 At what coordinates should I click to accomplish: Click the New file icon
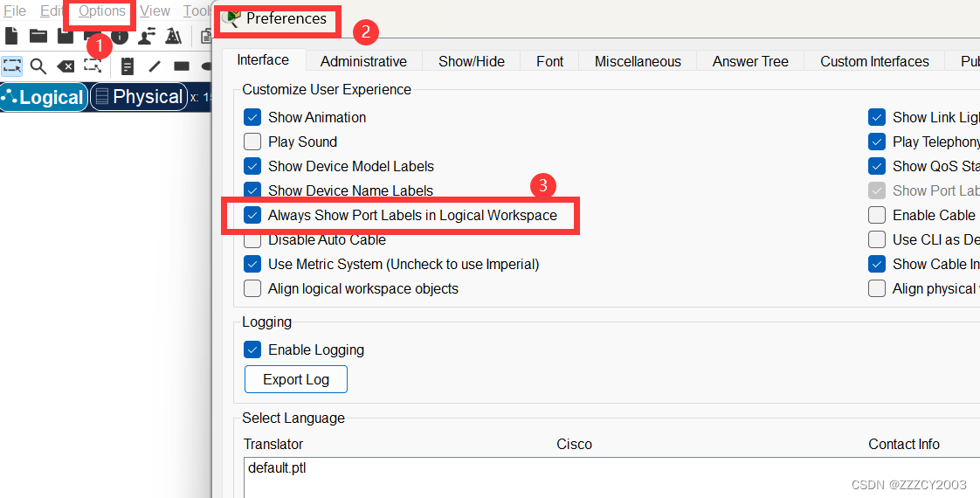(x=12, y=36)
